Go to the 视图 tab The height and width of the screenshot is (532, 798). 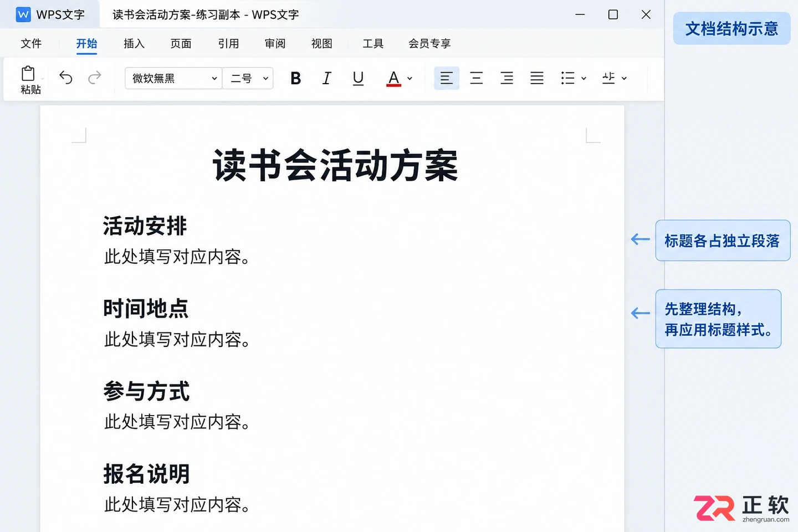tap(322, 44)
